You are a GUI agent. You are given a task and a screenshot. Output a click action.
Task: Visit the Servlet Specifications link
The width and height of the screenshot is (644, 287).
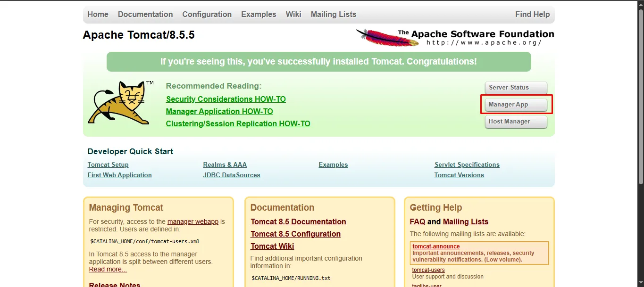click(x=467, y=164)
